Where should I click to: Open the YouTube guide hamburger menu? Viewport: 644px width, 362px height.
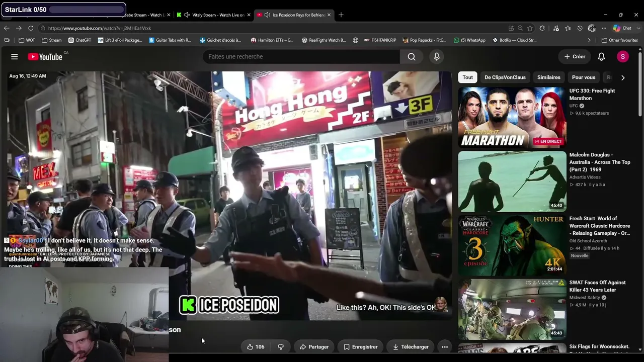point(15,57)
